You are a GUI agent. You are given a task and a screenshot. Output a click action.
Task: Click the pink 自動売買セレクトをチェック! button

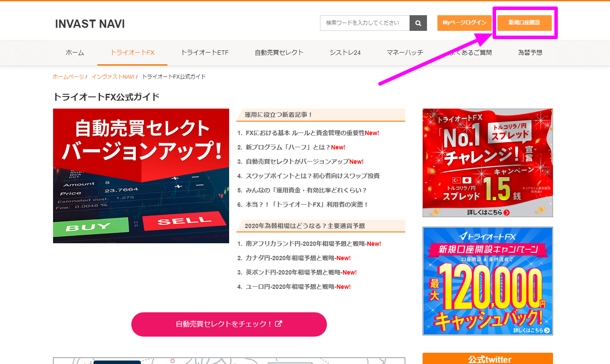coord(229,324)
